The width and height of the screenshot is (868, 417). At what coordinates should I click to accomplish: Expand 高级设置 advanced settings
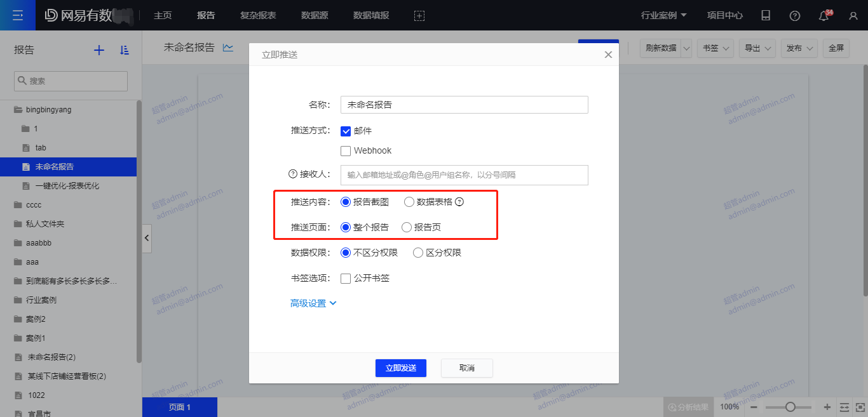313,303
